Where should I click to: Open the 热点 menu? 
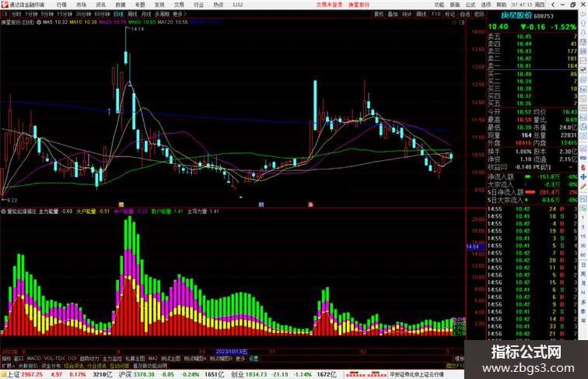click(x=218, y=5)
